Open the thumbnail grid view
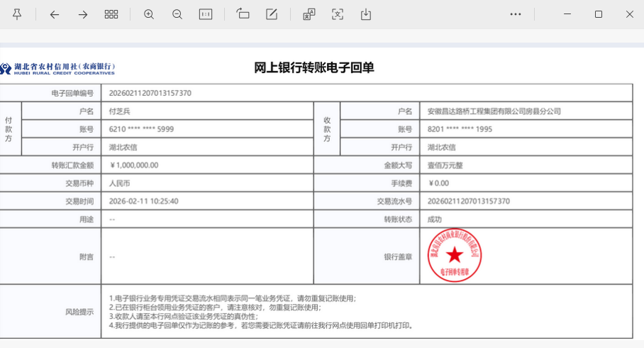The width and height of the screenshot is (644, 348). tap(111, 14)
